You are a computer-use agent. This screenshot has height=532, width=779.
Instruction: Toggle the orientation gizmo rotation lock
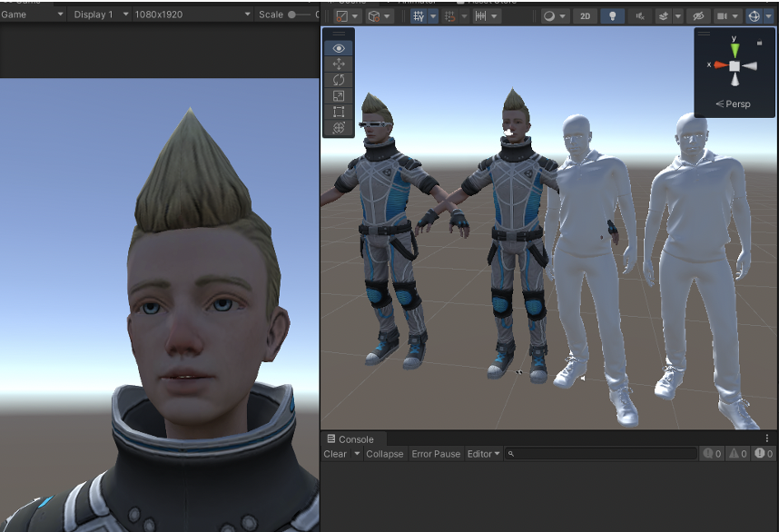point(759,43)
